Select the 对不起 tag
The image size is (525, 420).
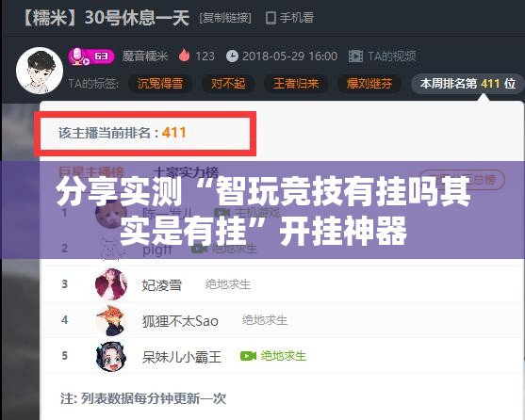228,83
